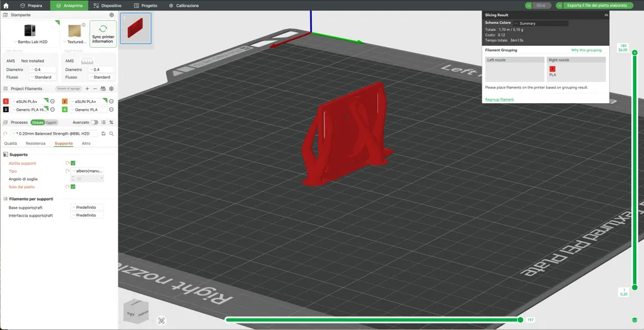Click the home icon in top bar
This screenshot has height=330, width=644.
(6, 5)
